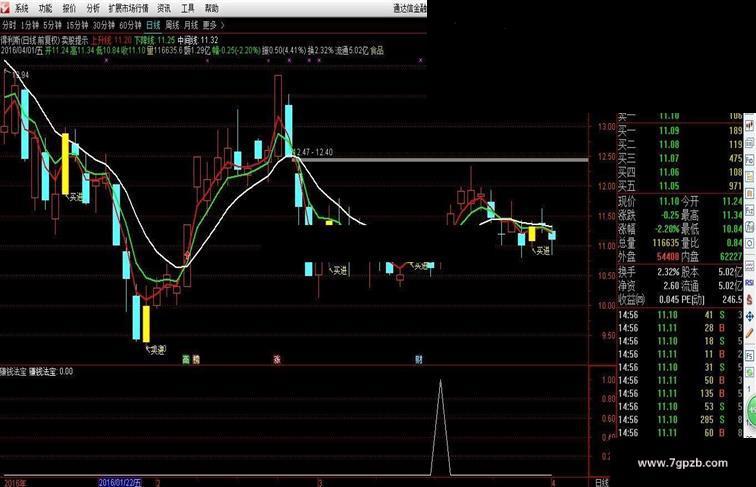Click the 收益 0.045 row

tap(648, 300)
